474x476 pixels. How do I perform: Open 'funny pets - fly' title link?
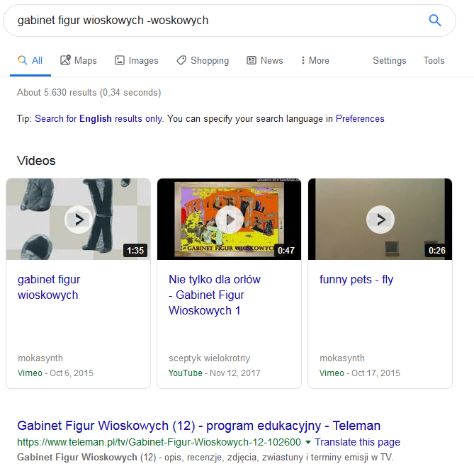(356, 279)
